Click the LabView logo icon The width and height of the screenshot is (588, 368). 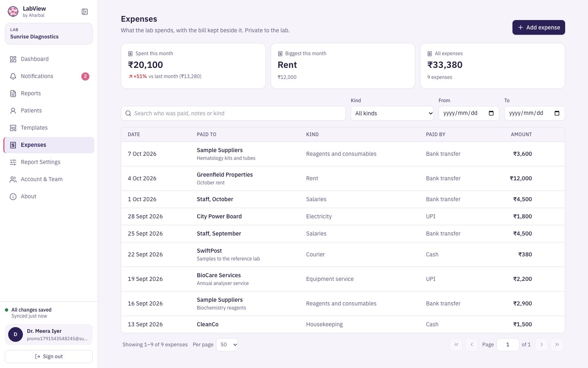point(13,11)
